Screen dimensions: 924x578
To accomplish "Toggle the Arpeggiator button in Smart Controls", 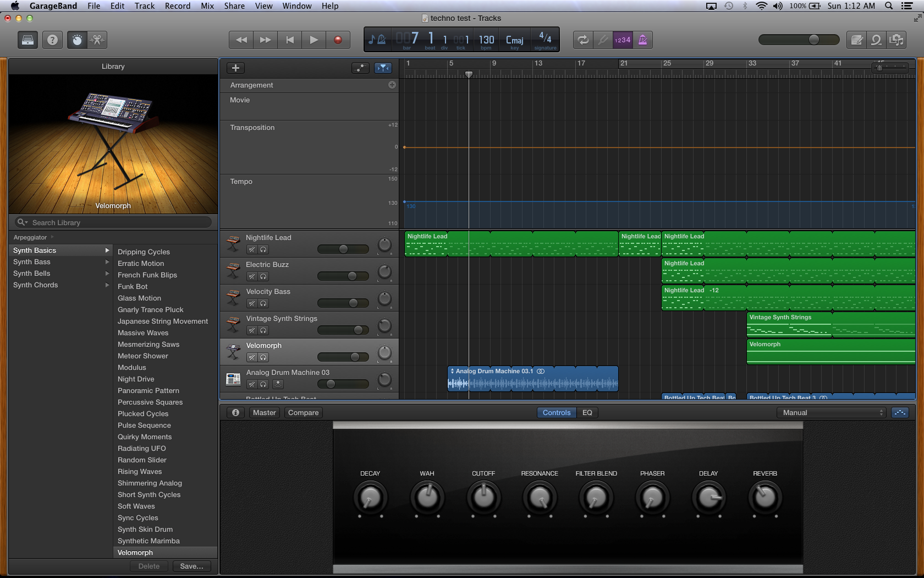I will (900, 412).
